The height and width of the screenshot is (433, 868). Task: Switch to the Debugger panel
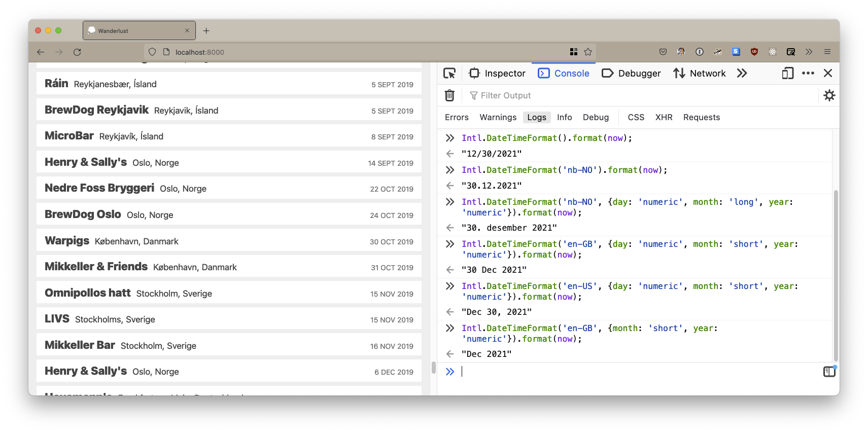[x=631, y=74]
